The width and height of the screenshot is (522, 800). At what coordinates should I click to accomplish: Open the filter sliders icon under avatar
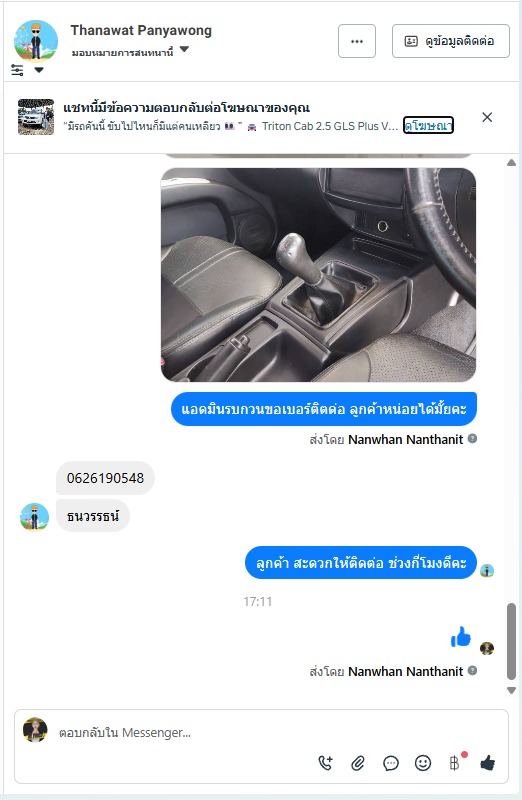[17, 70]
